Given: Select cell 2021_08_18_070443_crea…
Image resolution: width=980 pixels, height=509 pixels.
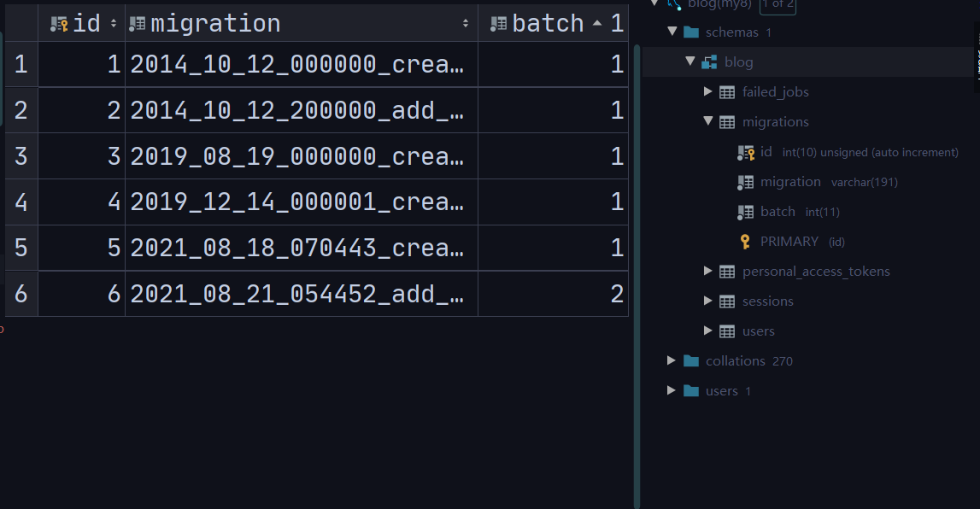Looking at the screenshot, I should click(x=302, y=248).
